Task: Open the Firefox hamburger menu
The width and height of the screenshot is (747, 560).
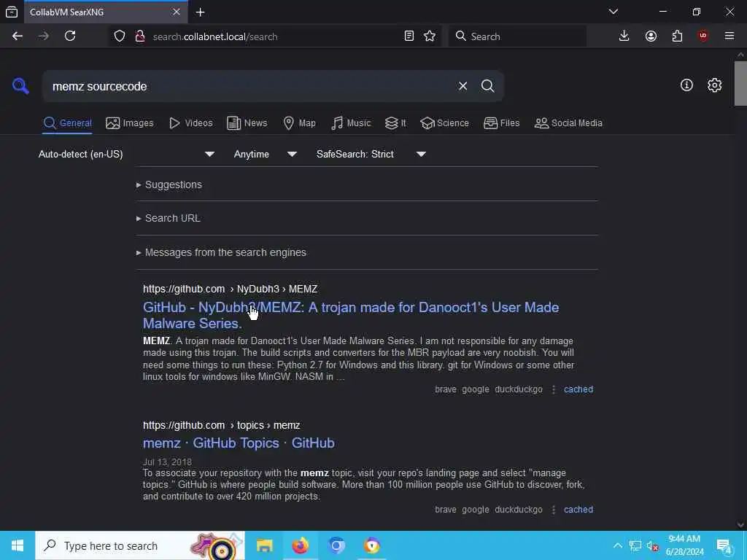Action: click(729, 36)
